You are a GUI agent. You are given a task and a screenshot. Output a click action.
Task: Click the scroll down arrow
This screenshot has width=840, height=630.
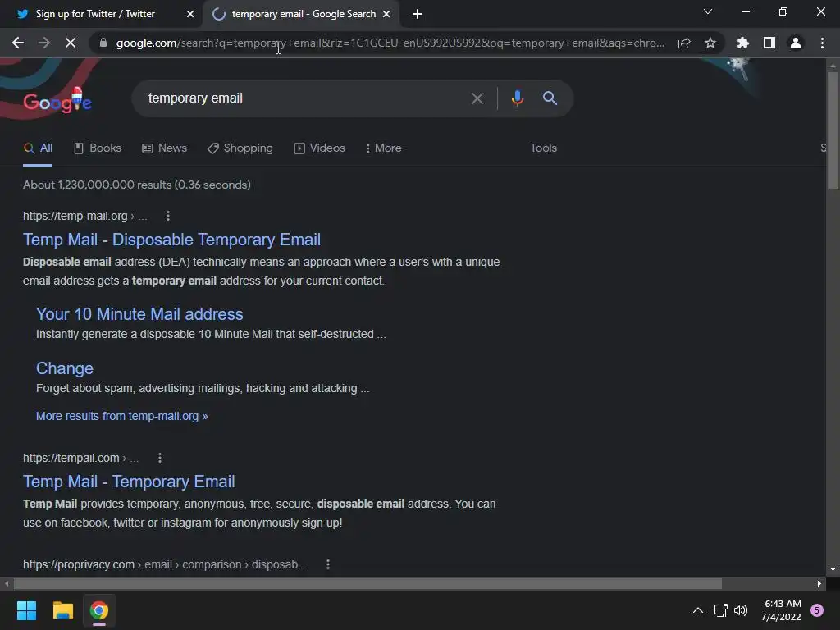pos(833,569)
